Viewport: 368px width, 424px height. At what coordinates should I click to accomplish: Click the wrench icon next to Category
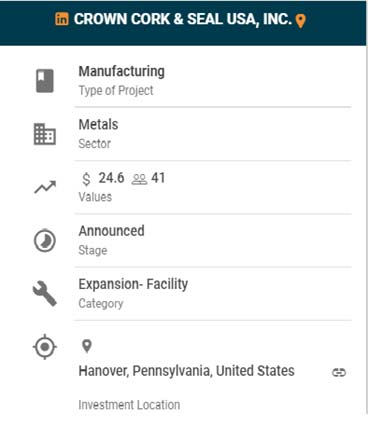45,294
